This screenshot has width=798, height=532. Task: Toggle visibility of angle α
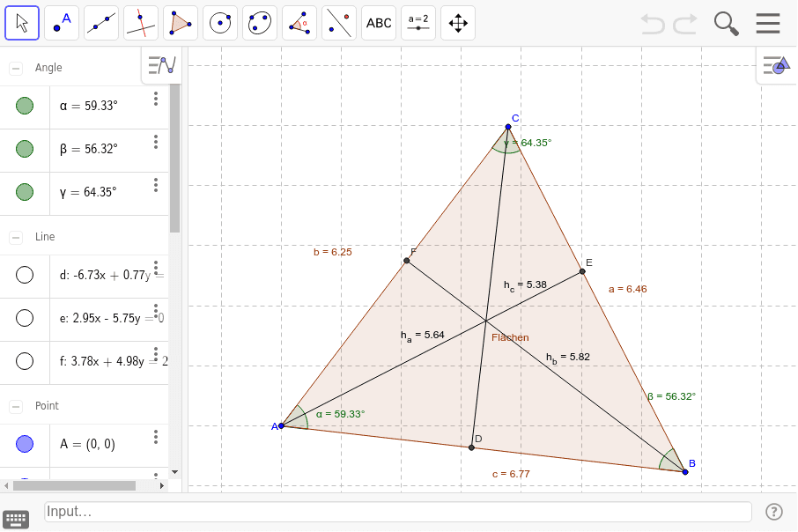pos(25,106)
